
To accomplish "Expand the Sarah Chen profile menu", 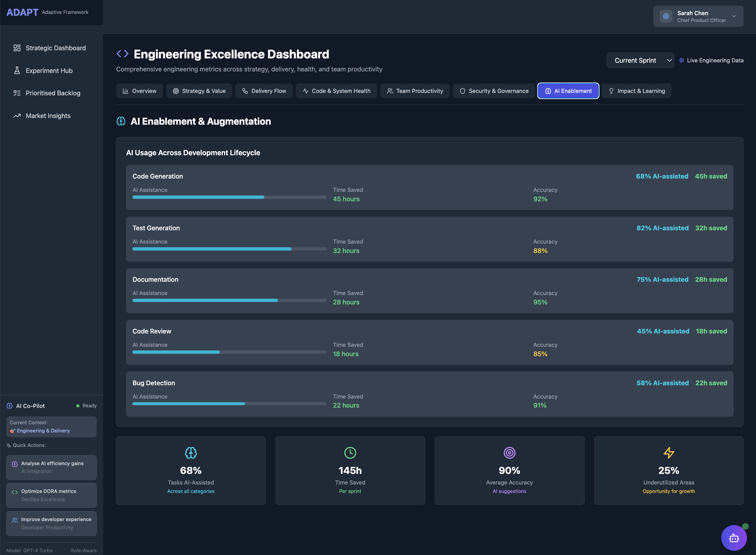I will tap(734, 16).
